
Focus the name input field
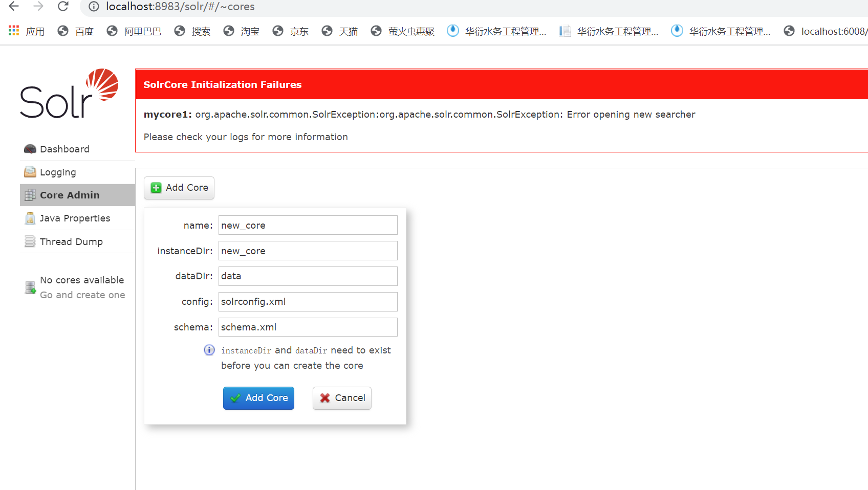[308, 225]
